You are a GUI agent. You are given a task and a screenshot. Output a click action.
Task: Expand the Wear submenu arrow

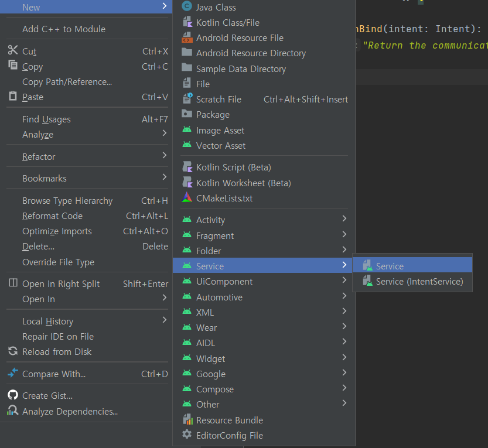[344, 326]
